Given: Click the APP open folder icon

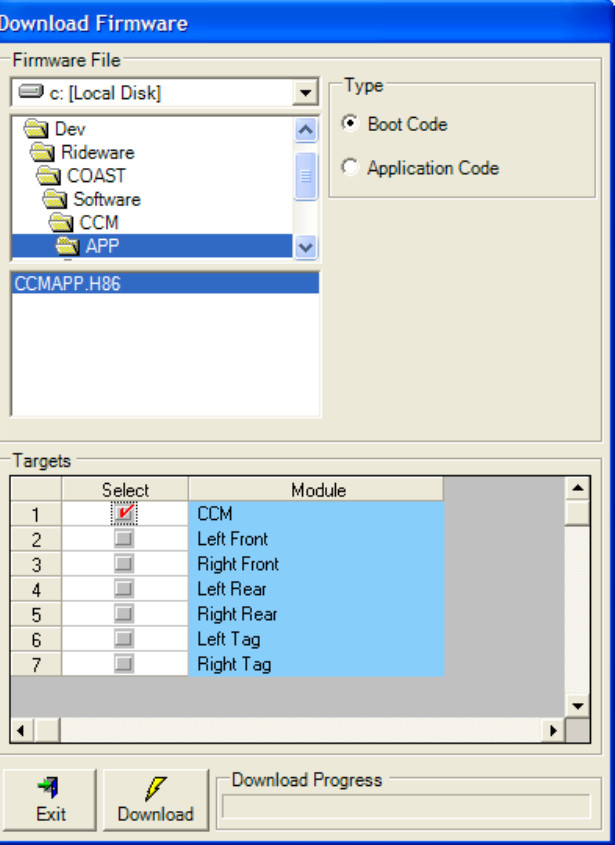Looking at the screenshot, I should pos(67,246).
